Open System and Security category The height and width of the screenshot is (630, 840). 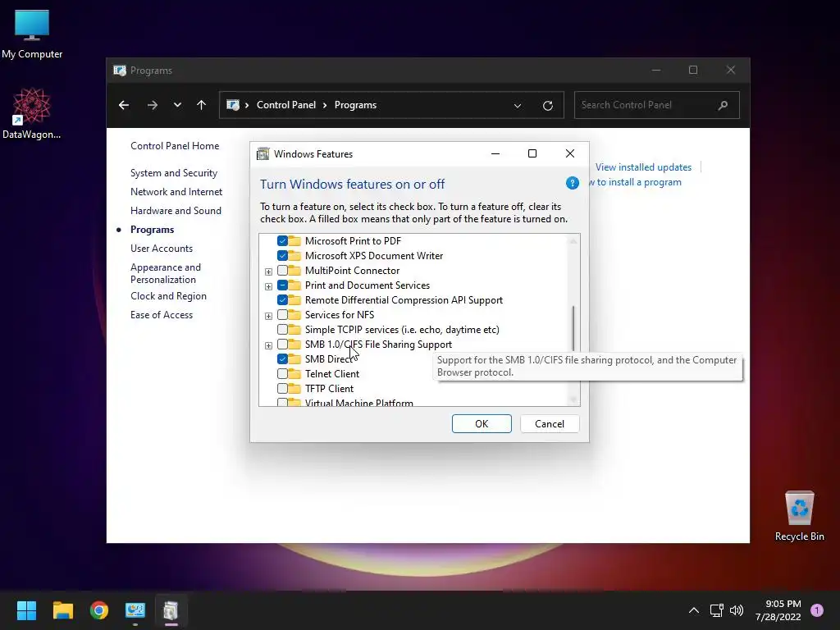174,173
